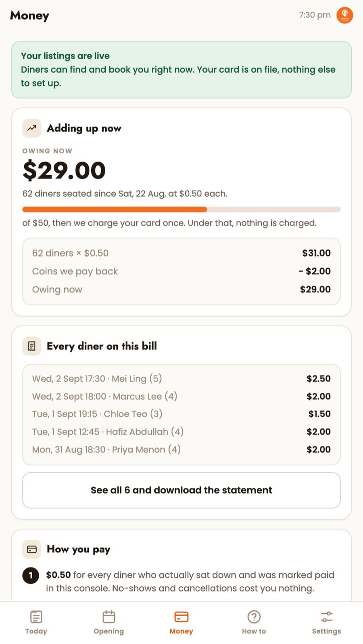The width and height of the screenshot is (363, 644).
Task: Click the $29.00 owing now amount
Action: [64, 170]
